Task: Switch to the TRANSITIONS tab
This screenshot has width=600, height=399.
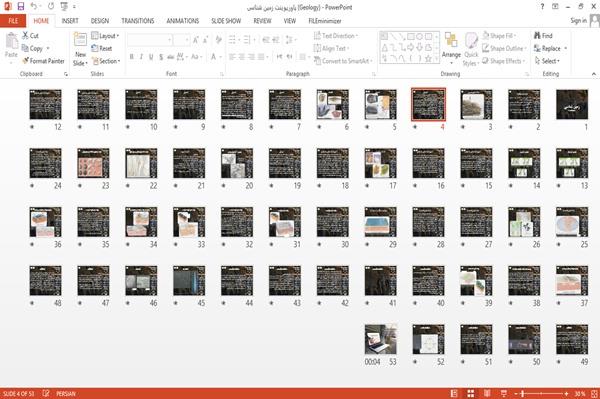Action: tap(138, 21)
